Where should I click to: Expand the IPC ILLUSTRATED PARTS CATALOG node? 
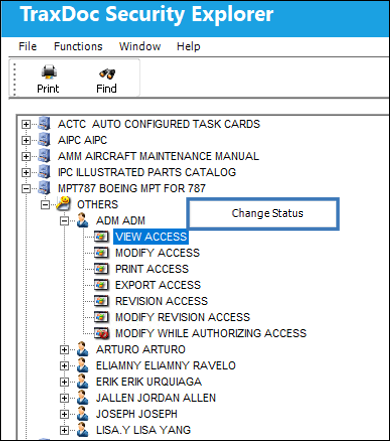26,172
